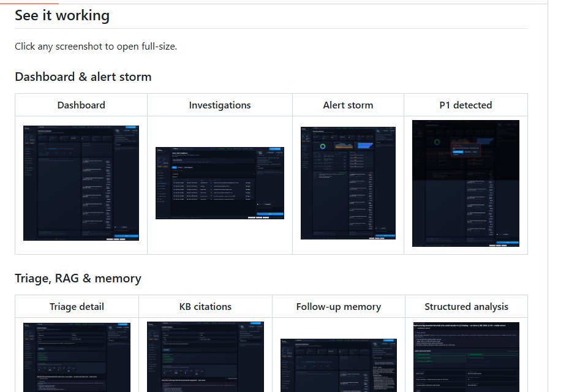
Task: Open the Investigations screenshot thumbnail
Action: (220, 183)
